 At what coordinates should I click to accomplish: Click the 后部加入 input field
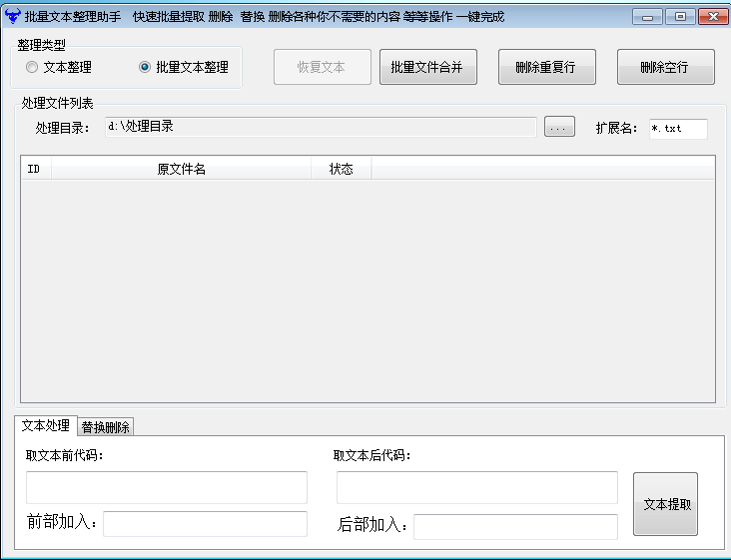pos(515,527)
